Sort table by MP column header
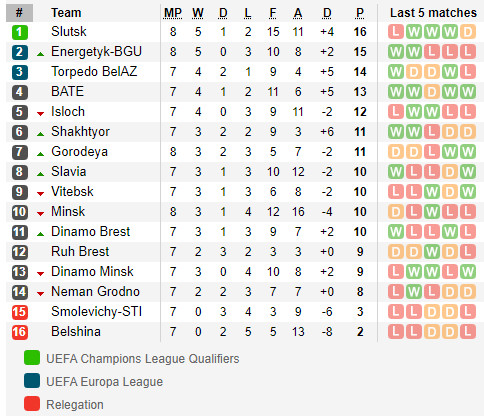Viewport: 484px width, 416px height. tap(173, 13)
